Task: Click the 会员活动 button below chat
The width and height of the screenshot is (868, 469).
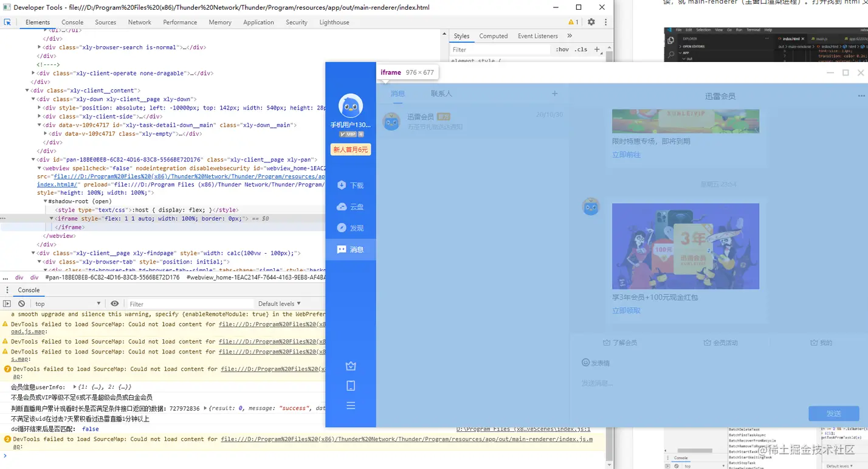Action: tap(720, 343)
